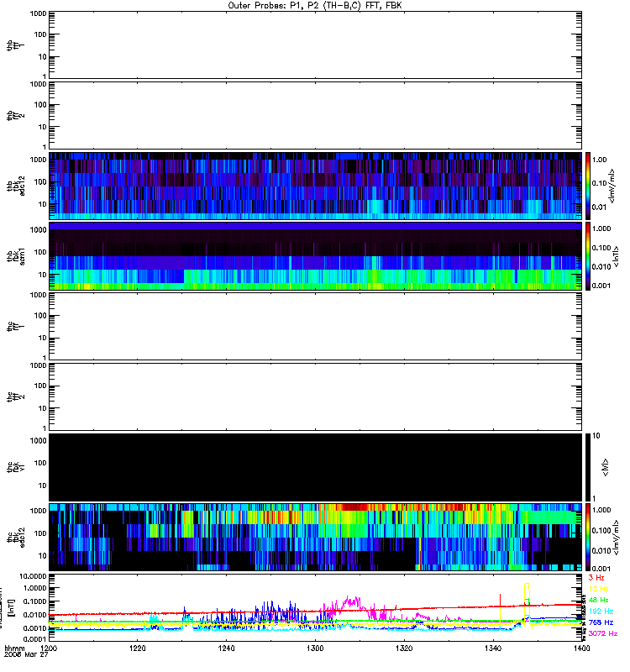630x672 pixels.
Task: Click the thb fbk scm1 color bar
Action: pos(588,256)
